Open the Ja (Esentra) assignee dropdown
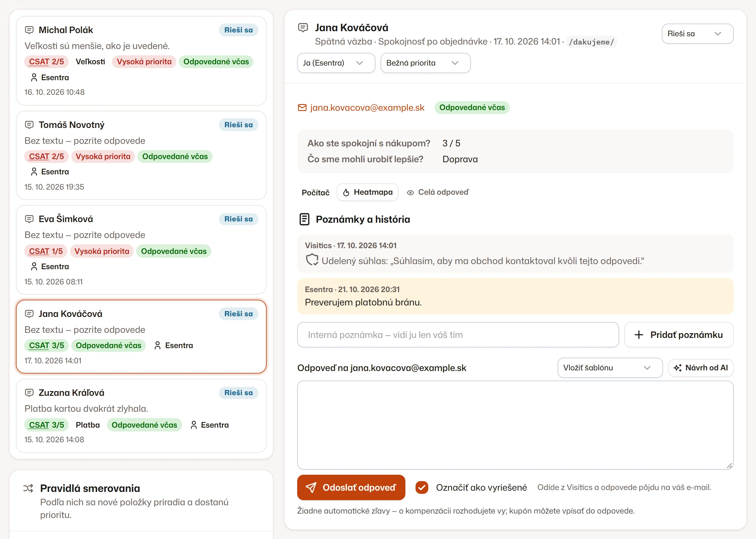The height and width of the screenshot is (539, 756). [x=336, y=63]
